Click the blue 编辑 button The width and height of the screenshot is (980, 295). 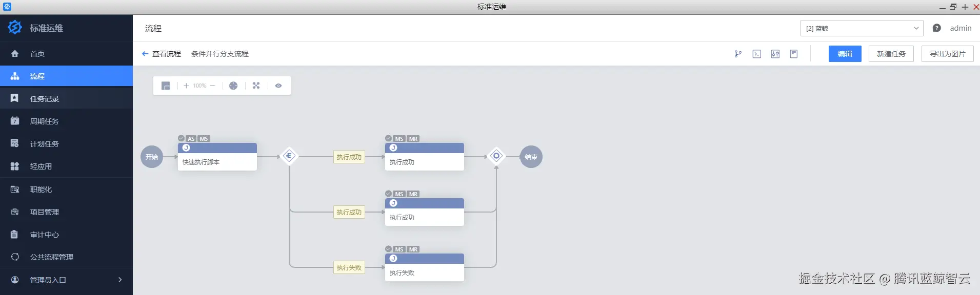pos(845,54)
